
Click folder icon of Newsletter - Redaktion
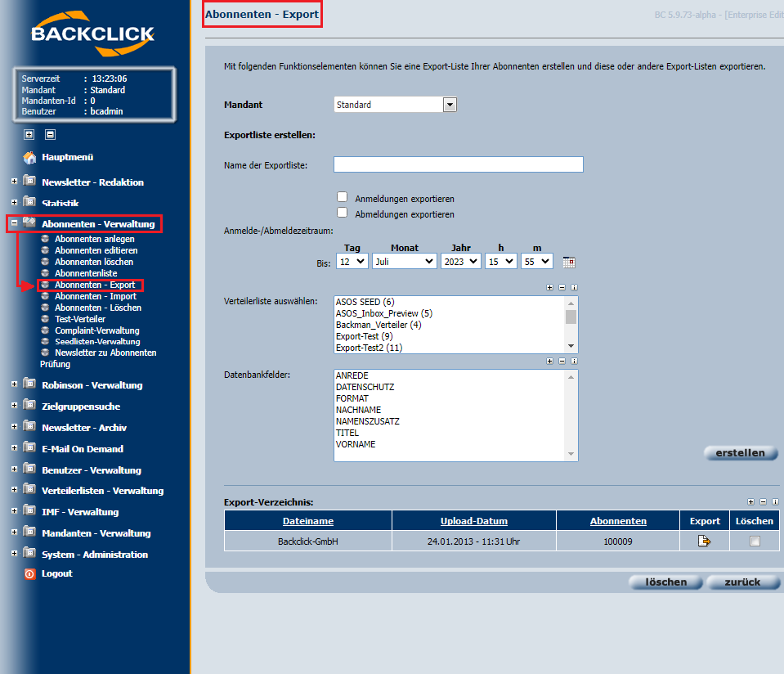click(x=29, y=181)
